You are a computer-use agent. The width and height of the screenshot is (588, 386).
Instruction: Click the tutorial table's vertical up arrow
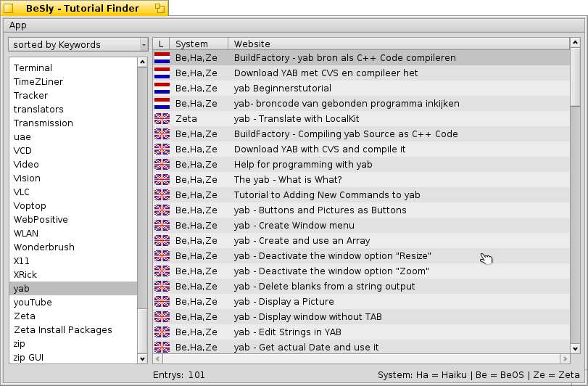pyautogui.click(x=575, y=42)
